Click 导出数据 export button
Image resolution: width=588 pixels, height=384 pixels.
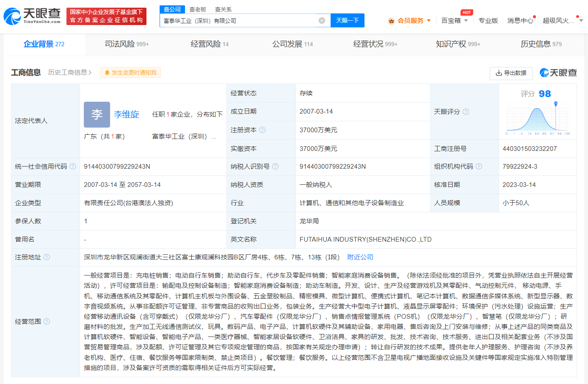(x=511, y=73)
